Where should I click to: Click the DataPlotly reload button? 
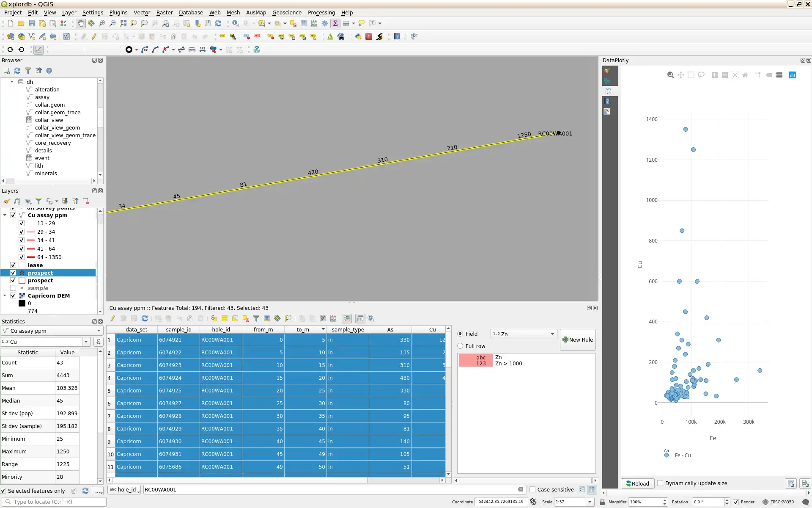[637, 483]
